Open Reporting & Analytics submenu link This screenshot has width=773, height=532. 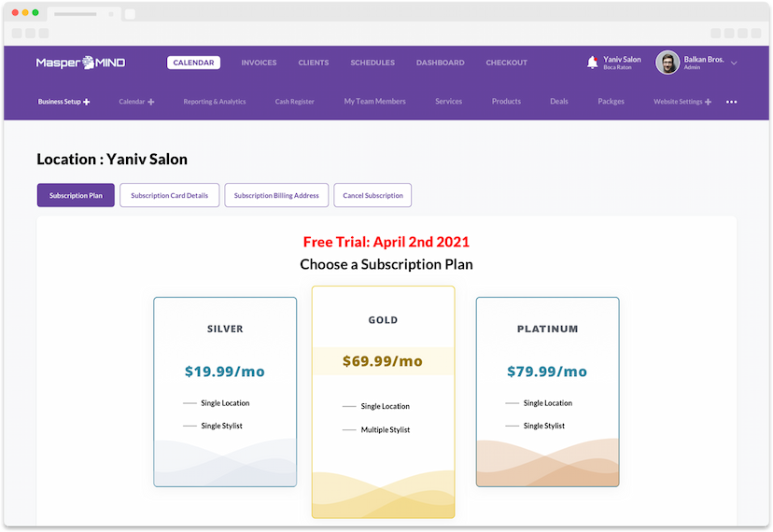point(215,102)
